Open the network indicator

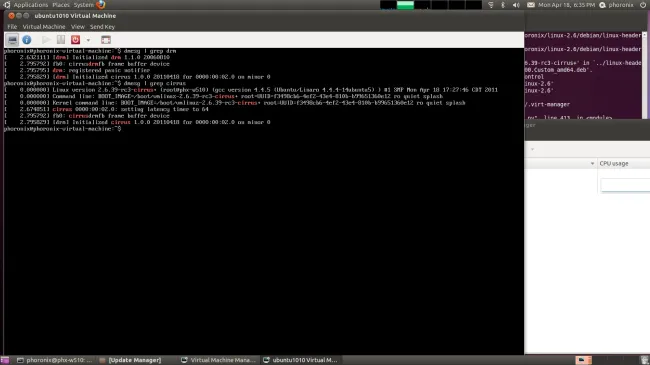tap(491, 5)
